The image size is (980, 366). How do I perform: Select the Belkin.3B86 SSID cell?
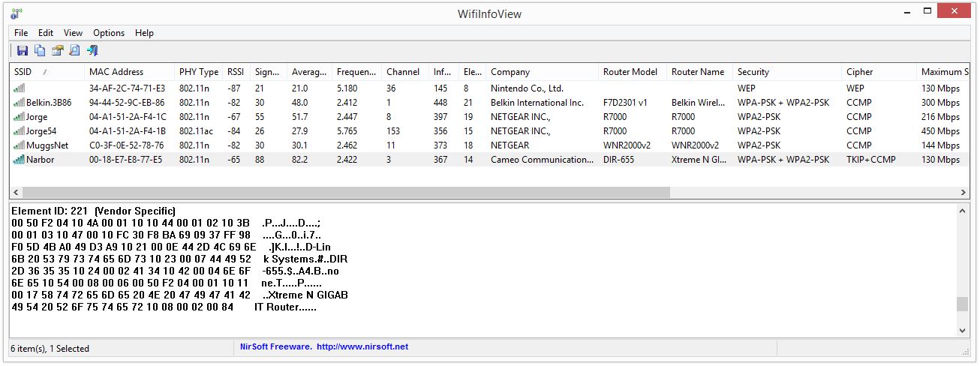click(49, 102)
